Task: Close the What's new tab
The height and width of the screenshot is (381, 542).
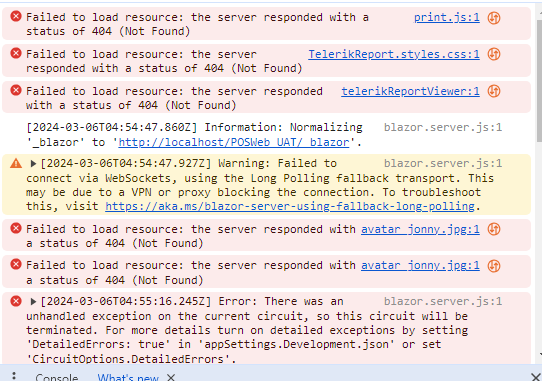Action: pyautogui.click(x=171, y=377)
